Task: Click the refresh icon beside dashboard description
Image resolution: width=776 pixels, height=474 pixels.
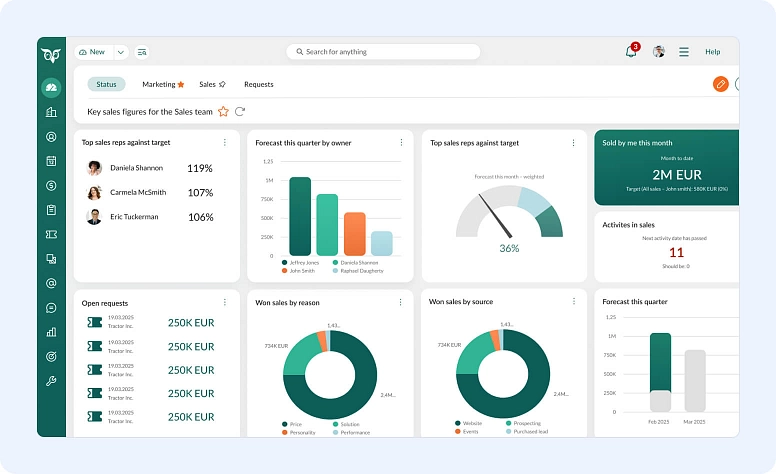Action: [x=240, y=112]
